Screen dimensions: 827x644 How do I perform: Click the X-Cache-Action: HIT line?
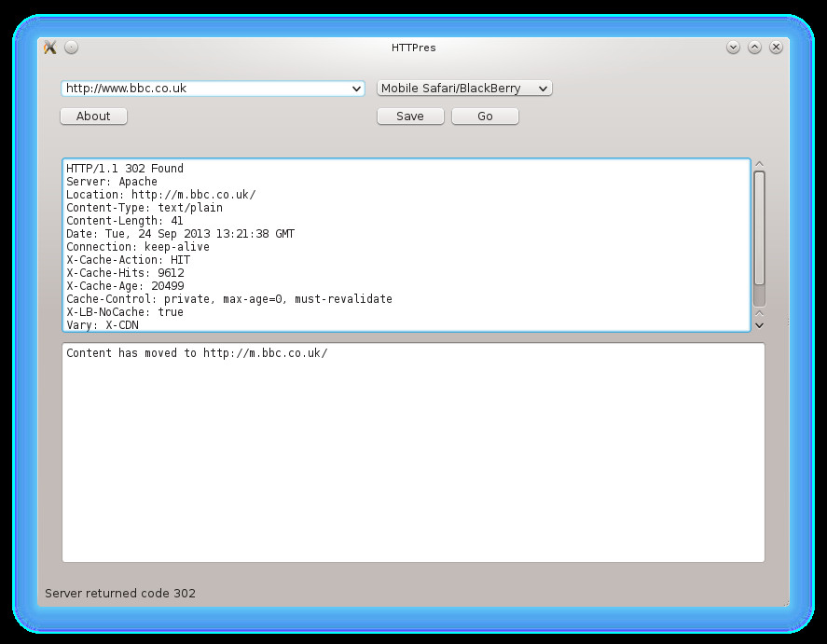coord(128,260)
